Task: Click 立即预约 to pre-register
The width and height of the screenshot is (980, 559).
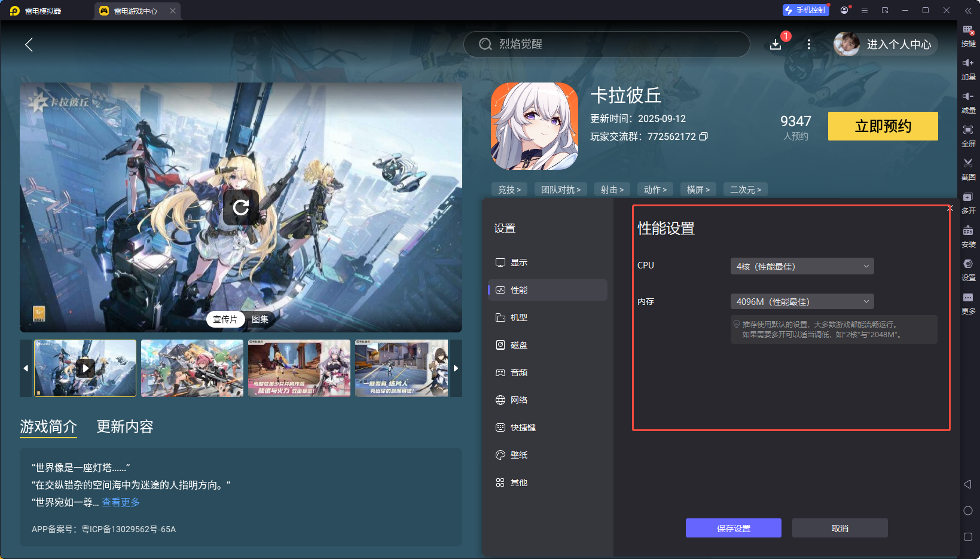Action: [882, 126]
